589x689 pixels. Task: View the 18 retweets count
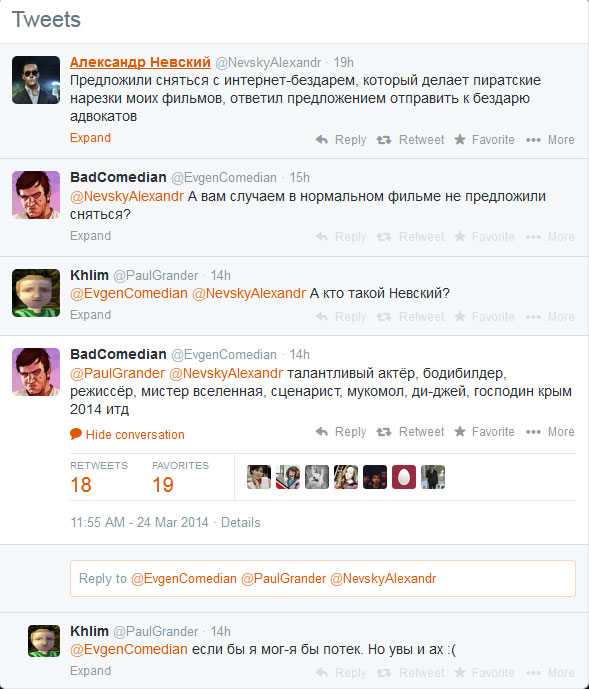pyautogui.click(x=81, y=485)
